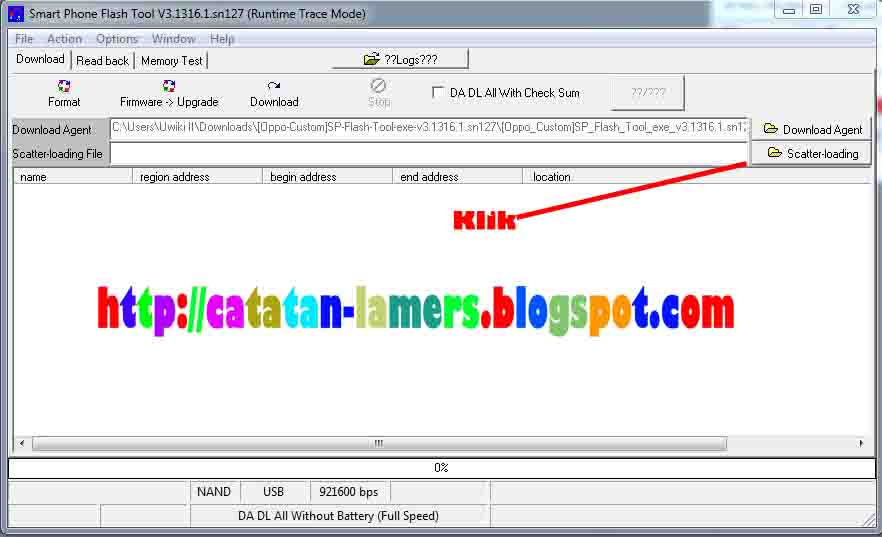Click the Download Agent path field
Image resolution: width=882 pixels, height=537 pixels.
click(429, 128)
